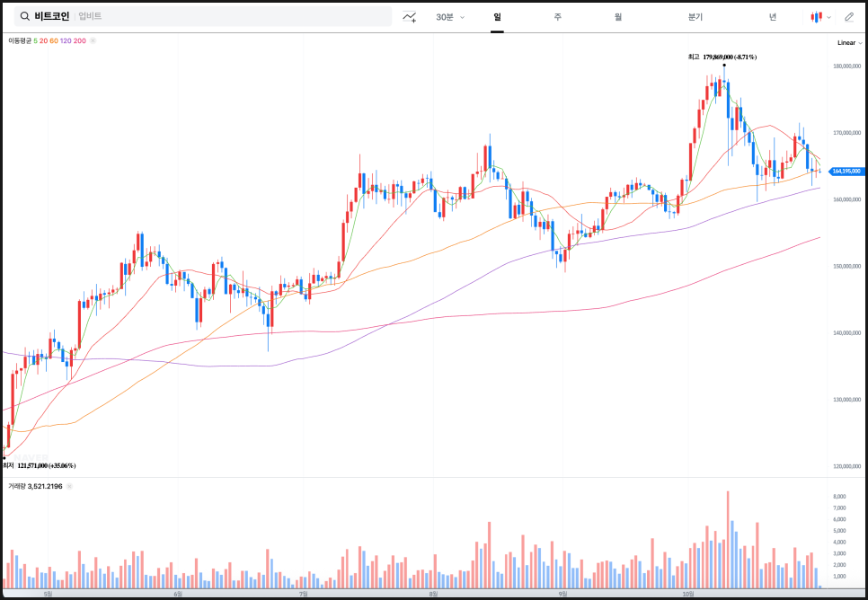Expand chart type dropdown arrow

tap(828, 16)
